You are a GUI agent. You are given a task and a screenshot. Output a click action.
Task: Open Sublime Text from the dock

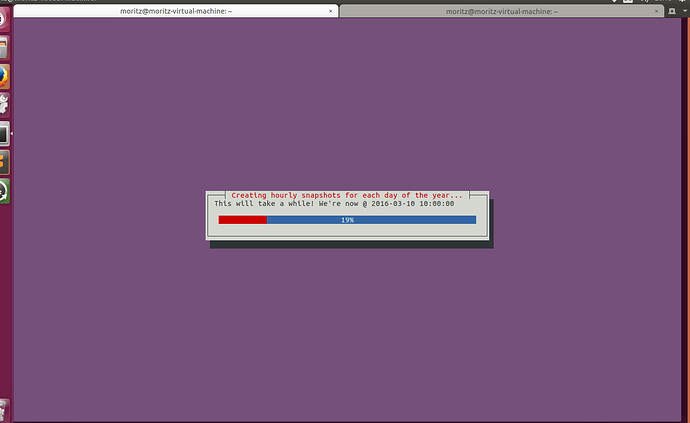4,162
